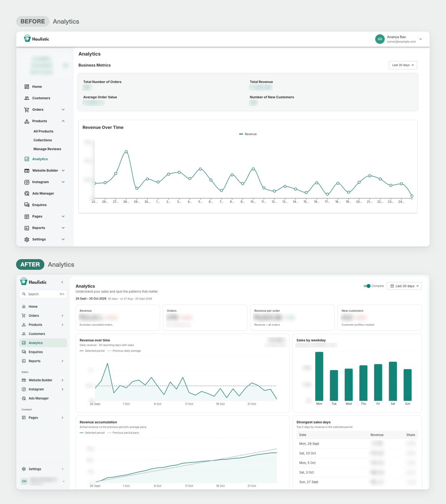446x504 pixels.
Task: Select All Products in the BEFORE sidebar
Action: pyautogui.click(x=43, y=131)
